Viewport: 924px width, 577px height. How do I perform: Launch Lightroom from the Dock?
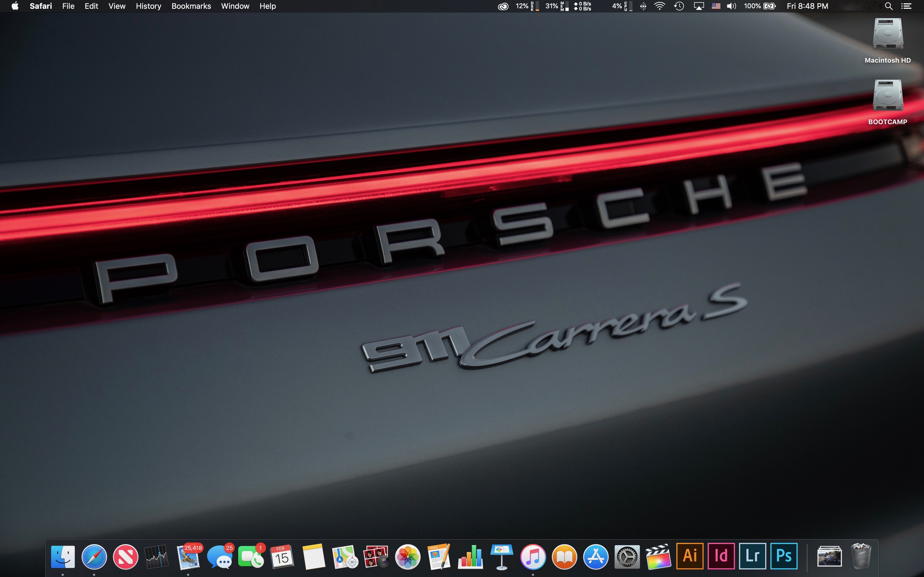(752, 556)
